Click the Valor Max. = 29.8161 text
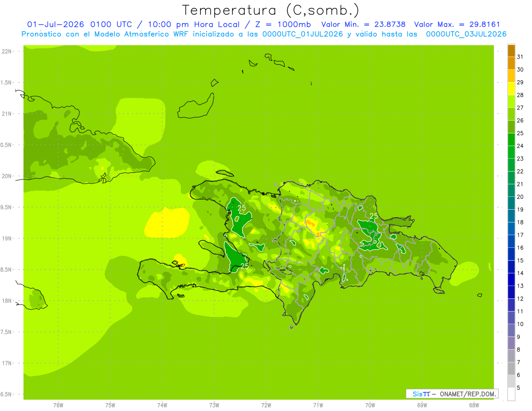This screenshot has height=411, width=532. (457, 24)
